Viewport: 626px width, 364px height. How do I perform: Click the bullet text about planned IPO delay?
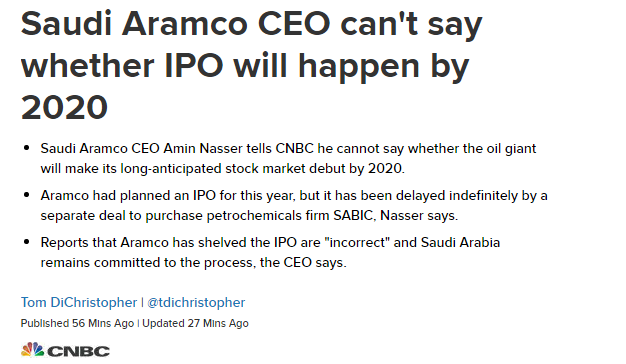pyautogui.click(x=294, y=206)
